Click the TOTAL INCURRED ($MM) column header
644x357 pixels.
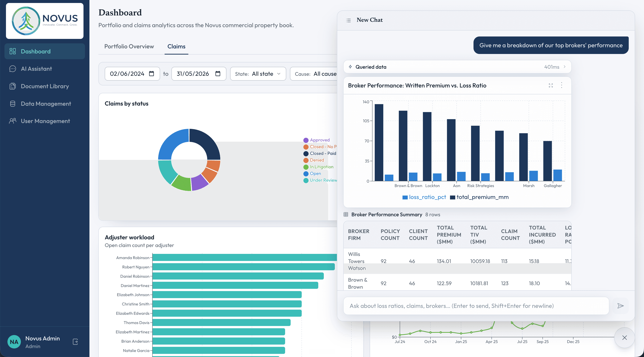point(542,234)
